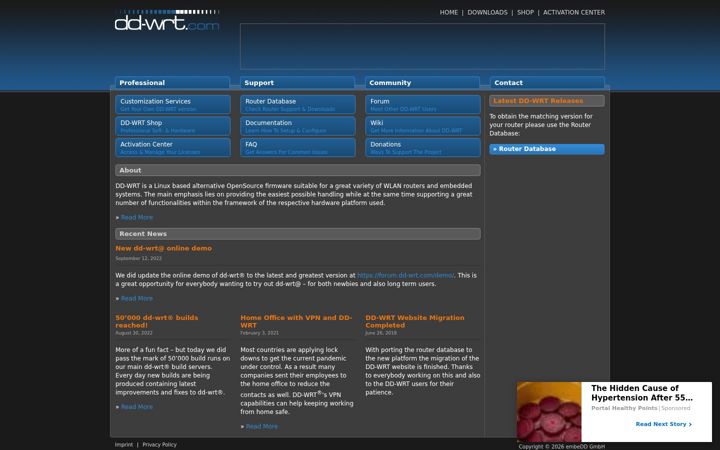Open the HOME link in top navigation
Image resolution: width=720 pixels, height=450 pixels.
449,13
